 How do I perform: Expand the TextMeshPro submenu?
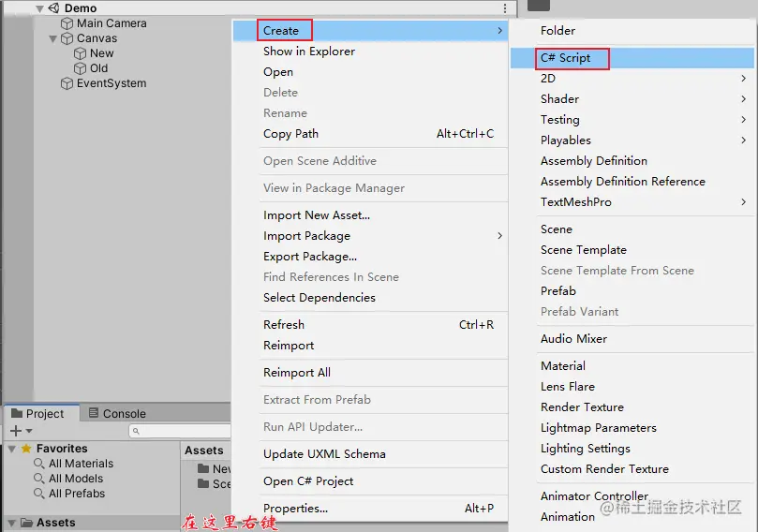pyautogui.click(x=744, y=202)
